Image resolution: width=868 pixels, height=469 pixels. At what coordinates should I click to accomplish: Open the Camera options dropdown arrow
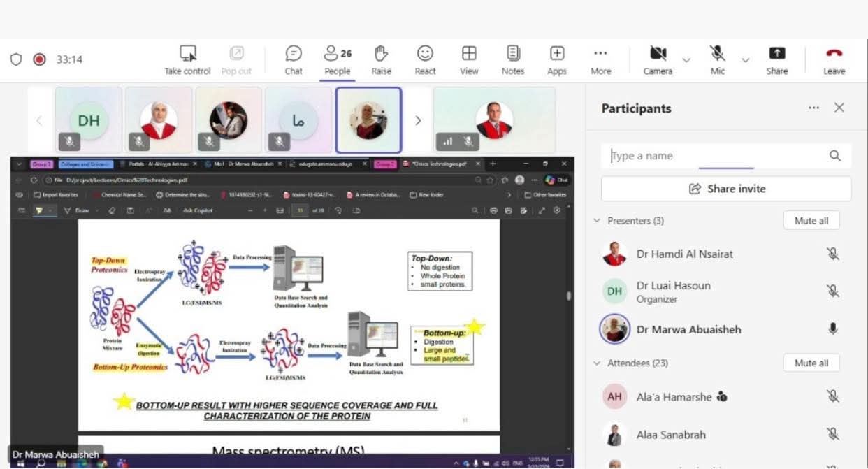686,60
